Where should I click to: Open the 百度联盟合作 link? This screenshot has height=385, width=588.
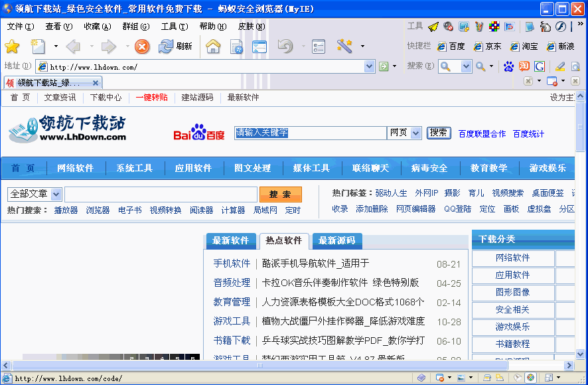(x=482, y=133)
